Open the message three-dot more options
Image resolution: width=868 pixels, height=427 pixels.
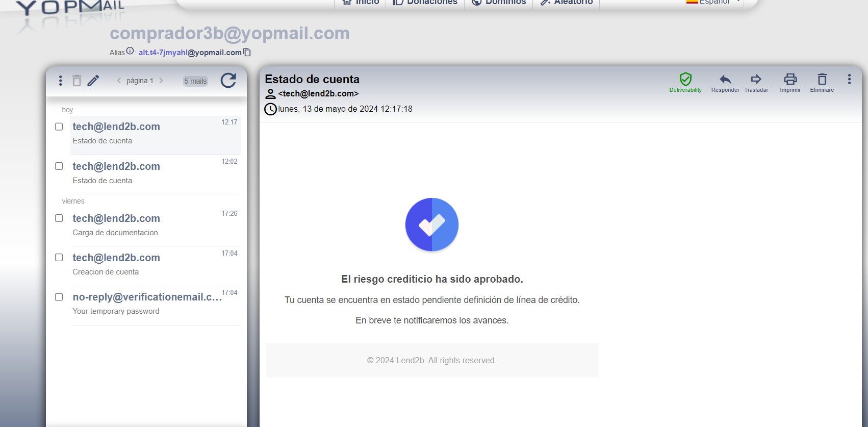tap(849, 79)
